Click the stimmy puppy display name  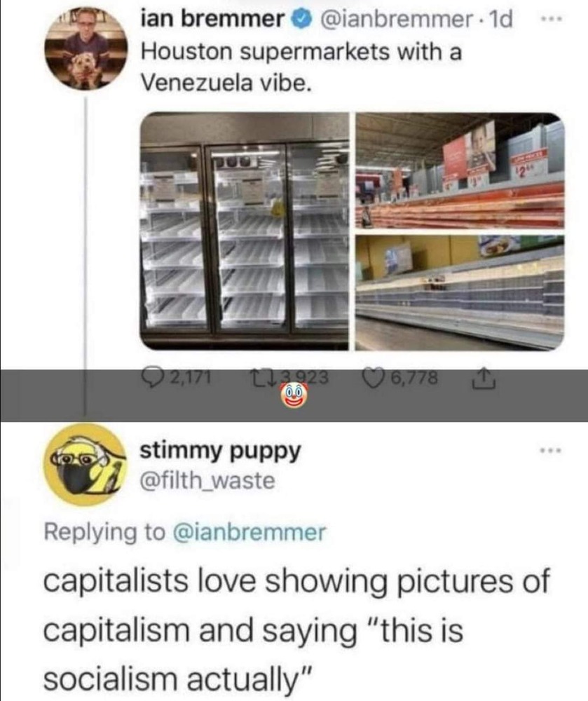[x=221, y=451]
